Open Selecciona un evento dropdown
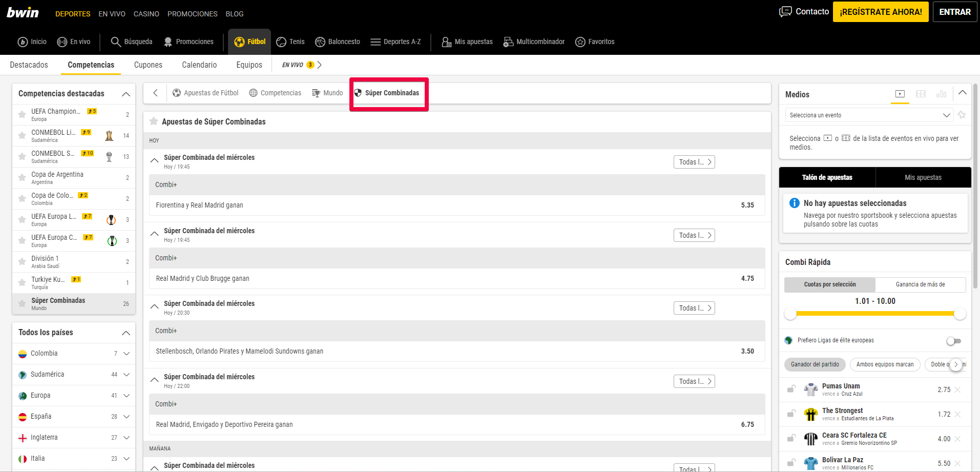 [869, 115]
